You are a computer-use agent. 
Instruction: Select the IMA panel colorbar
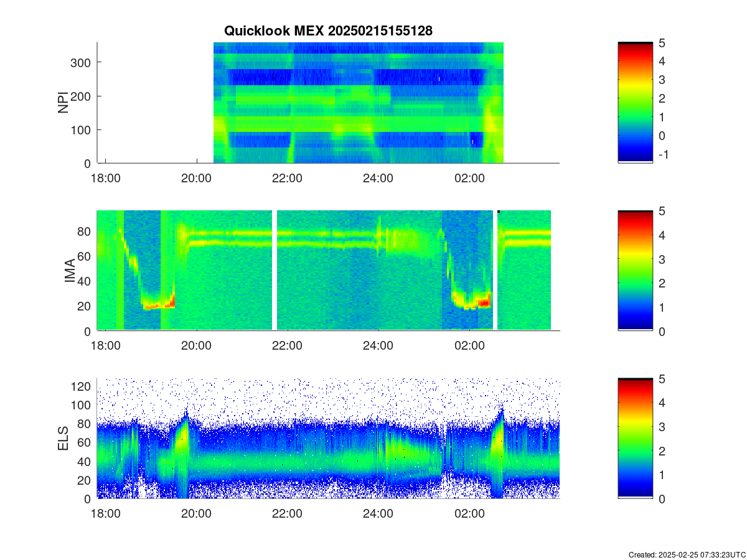tap(635, 271)
